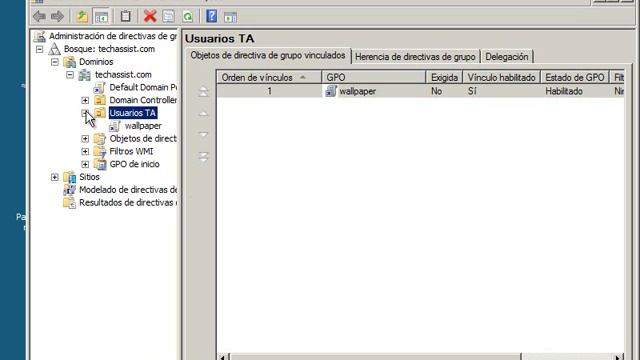Image resolution: width=640 pixels, height=360 pixels.
Task: Select the GPO de inicio tree label
Action: pyautogui.click(x=134, y=164)
